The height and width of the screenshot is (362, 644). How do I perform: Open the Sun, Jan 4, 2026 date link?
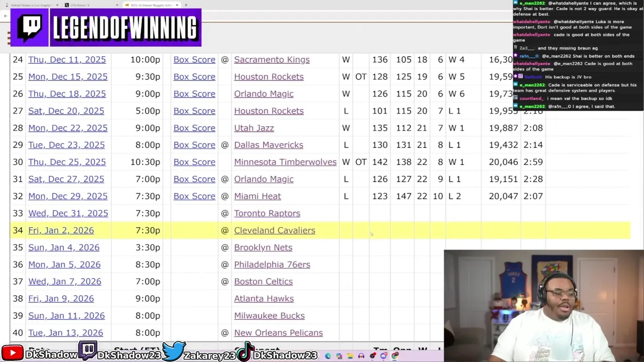(x=64, y=248)
